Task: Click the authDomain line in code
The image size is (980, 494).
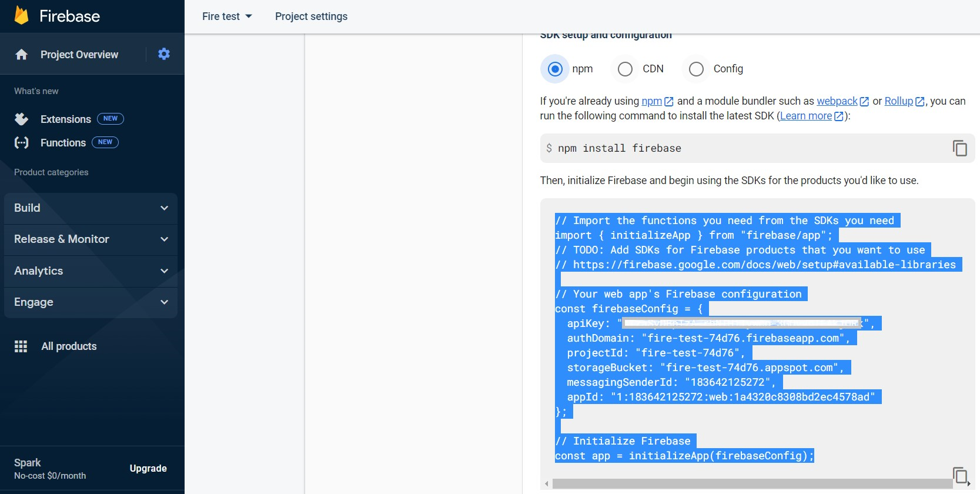Action: [x=708, y=338]
